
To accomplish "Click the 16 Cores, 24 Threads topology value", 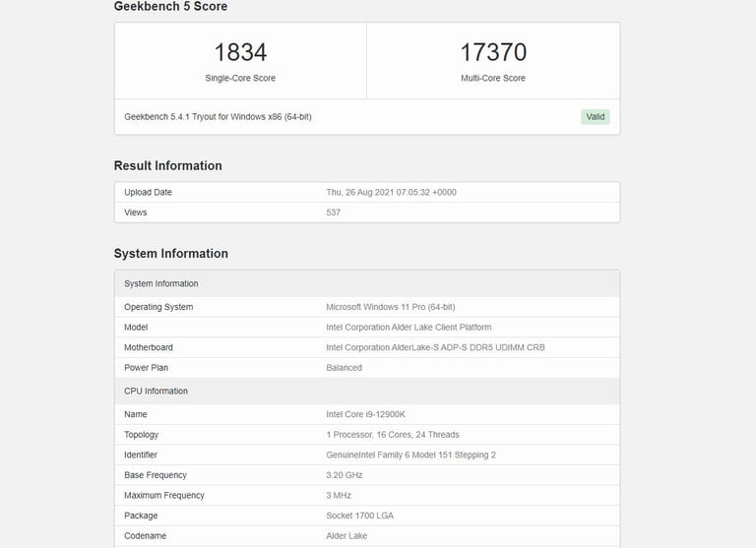I will 392,435.
